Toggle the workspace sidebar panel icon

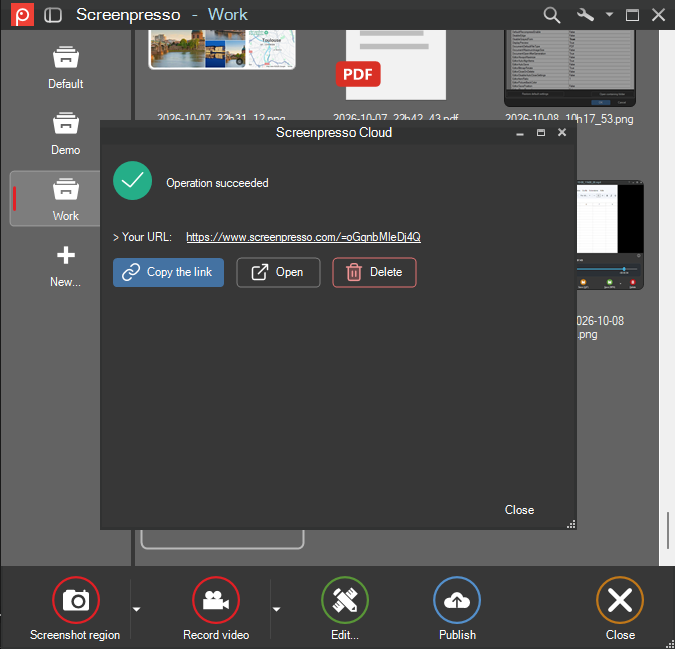point(53,15)
